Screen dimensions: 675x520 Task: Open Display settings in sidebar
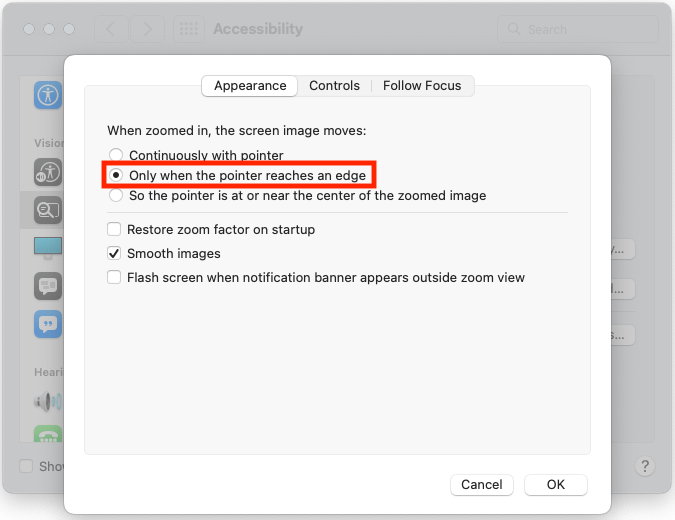coord(47,247)
